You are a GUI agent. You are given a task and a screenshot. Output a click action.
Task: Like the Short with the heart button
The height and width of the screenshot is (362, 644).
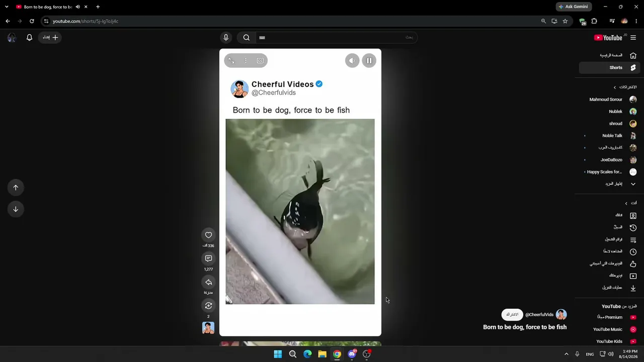[208, 235]
